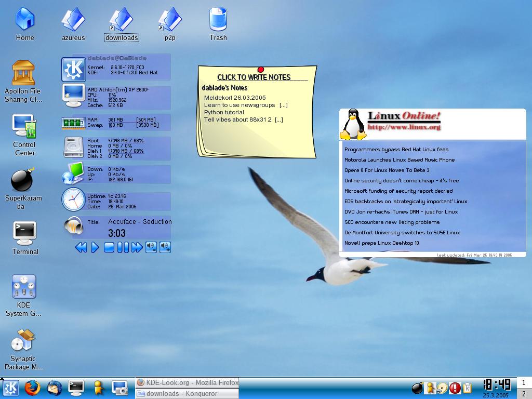Open Synaptic Package Manager icon
Screen dimensions: 532x399
point(23,349)
